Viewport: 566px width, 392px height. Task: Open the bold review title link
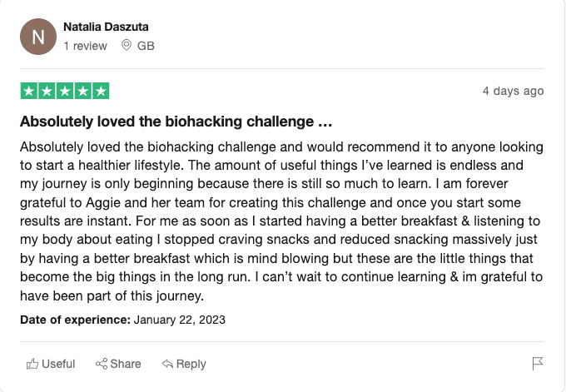(x=176, y=122)
